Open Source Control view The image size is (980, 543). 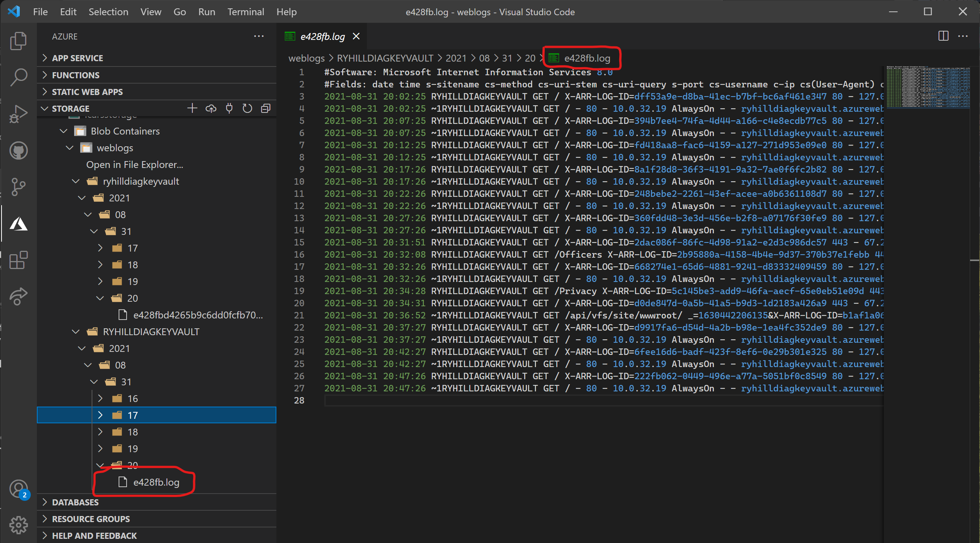[x=18, y=187]
